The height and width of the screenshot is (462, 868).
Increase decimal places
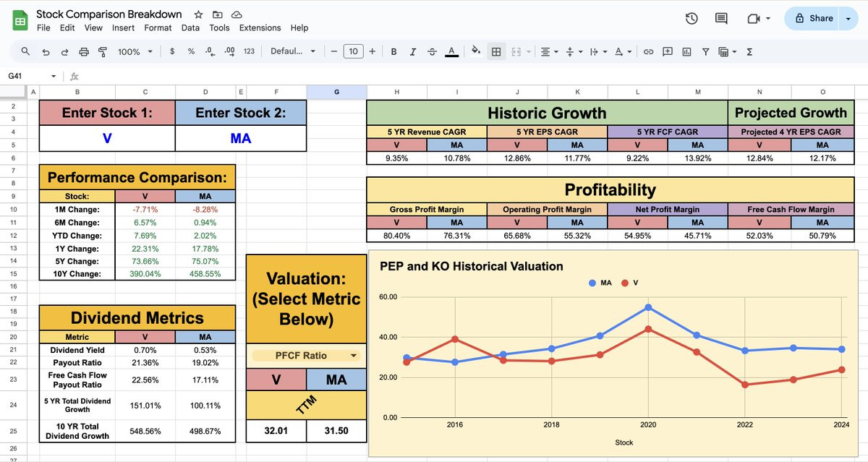pos(230,51)
